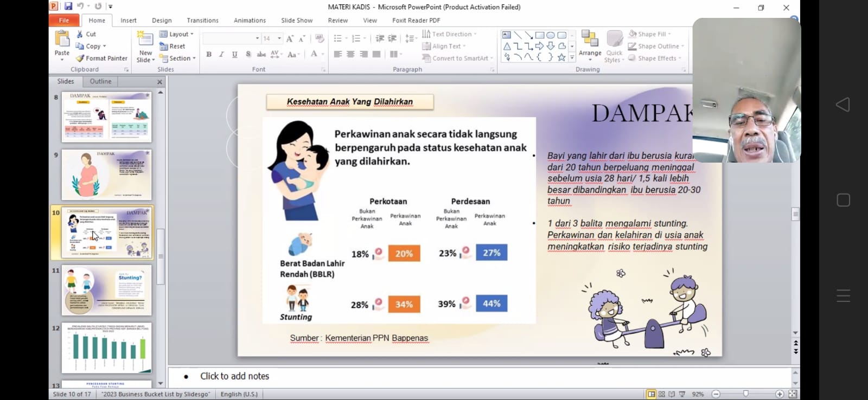Viewport: 868px width, 400px height.
Task: Click the Reset slide button
Action: (173, 47)
